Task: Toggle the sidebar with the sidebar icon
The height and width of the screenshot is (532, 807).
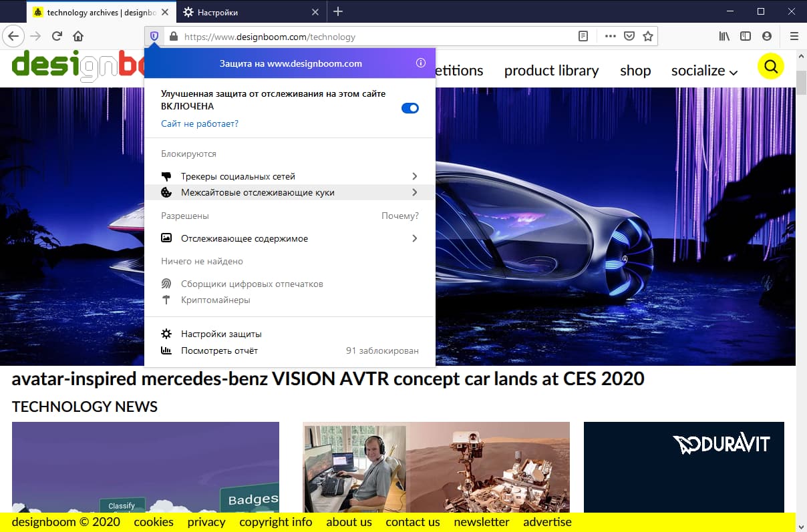Action: tap(745, 37)
